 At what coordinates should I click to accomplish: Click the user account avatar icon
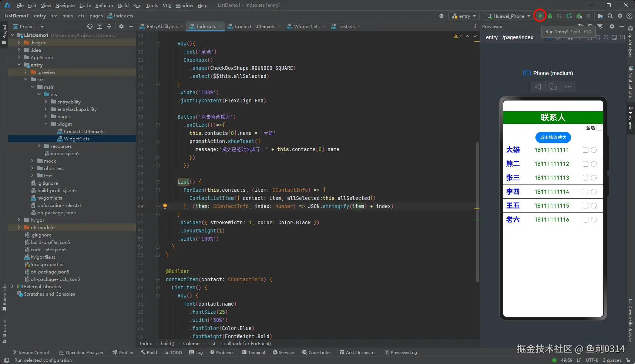[629, 16]
